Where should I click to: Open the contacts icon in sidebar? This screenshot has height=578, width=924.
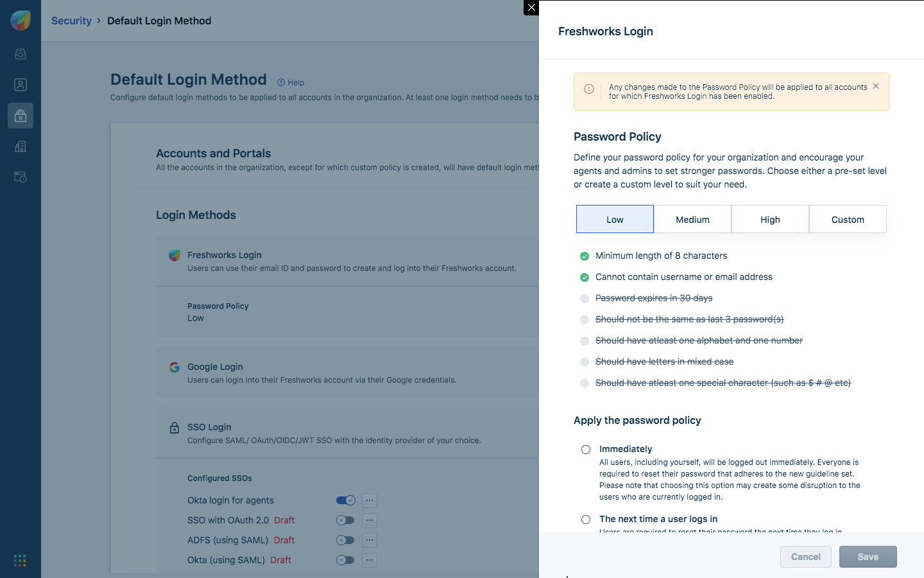pos(21,85)
